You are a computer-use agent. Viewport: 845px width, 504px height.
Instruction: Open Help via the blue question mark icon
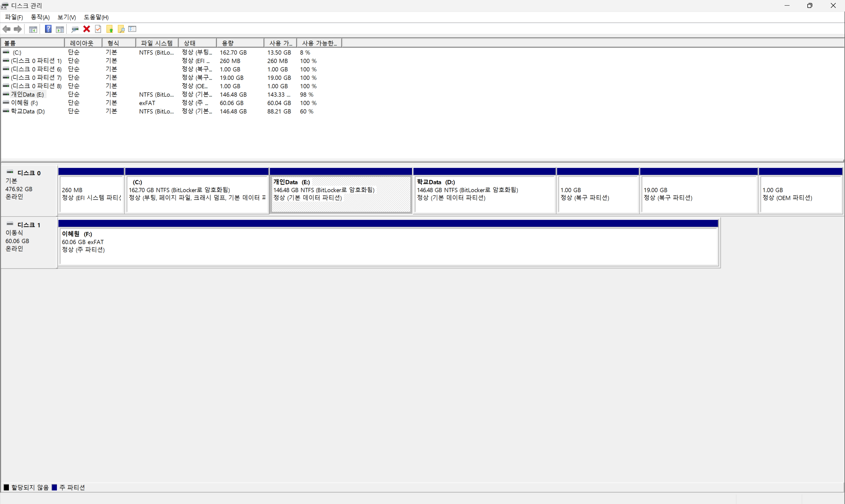[48, 29]
